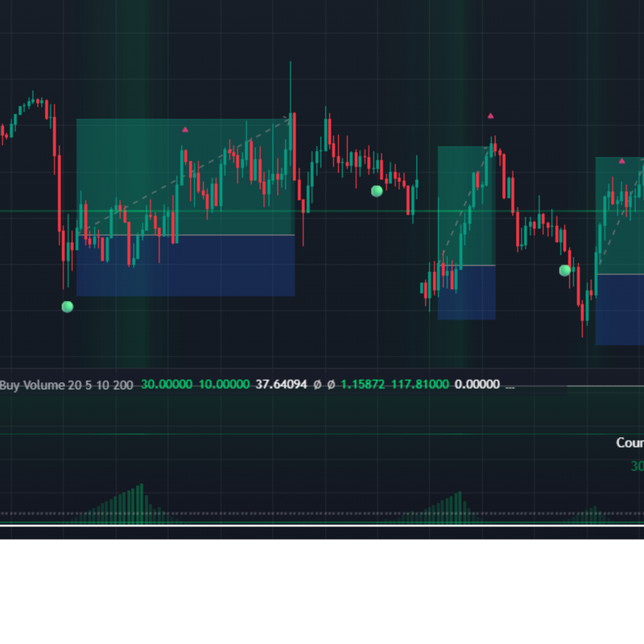Select the pink triangle atop the rightmost position box

coord(621,161)
